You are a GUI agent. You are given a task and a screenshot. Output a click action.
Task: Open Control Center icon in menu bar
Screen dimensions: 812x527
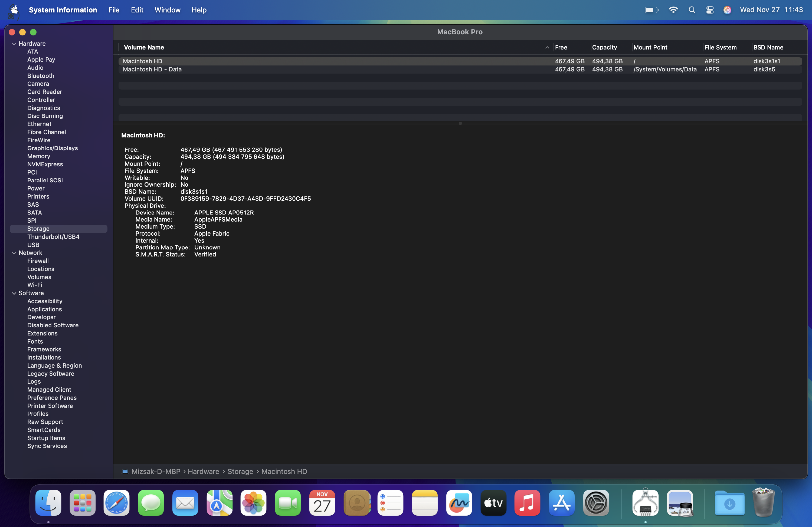[710, 10]
